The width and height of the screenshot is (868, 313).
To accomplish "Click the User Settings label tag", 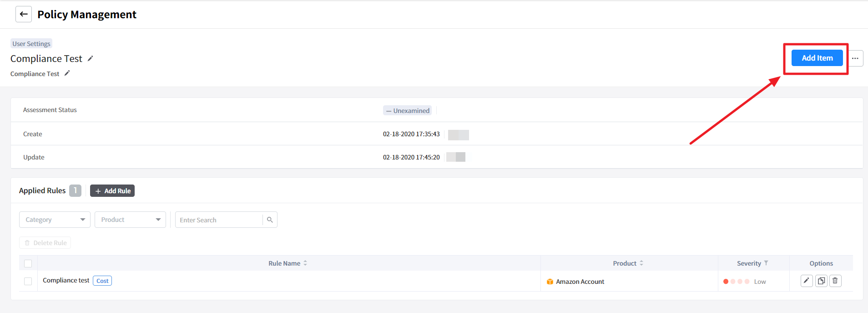I will pyautogui.click(x=31, y=44).
